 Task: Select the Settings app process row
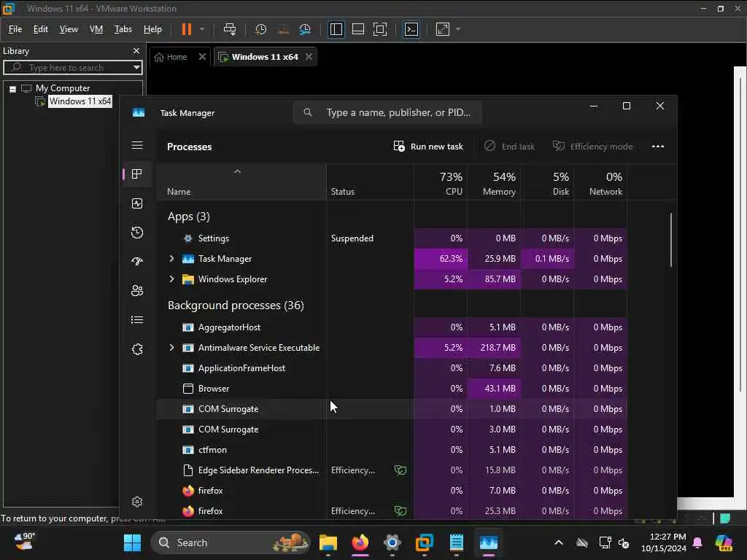(392, 238)
